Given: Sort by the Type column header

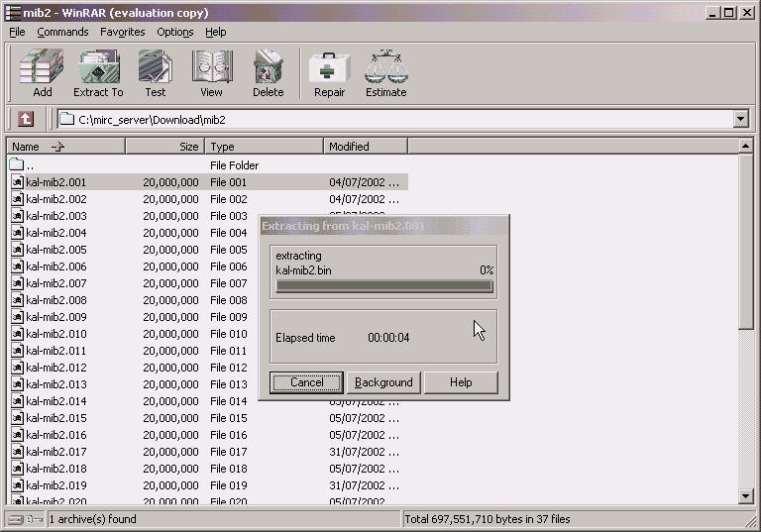Looking at the screenshot, I should point(265,146).
